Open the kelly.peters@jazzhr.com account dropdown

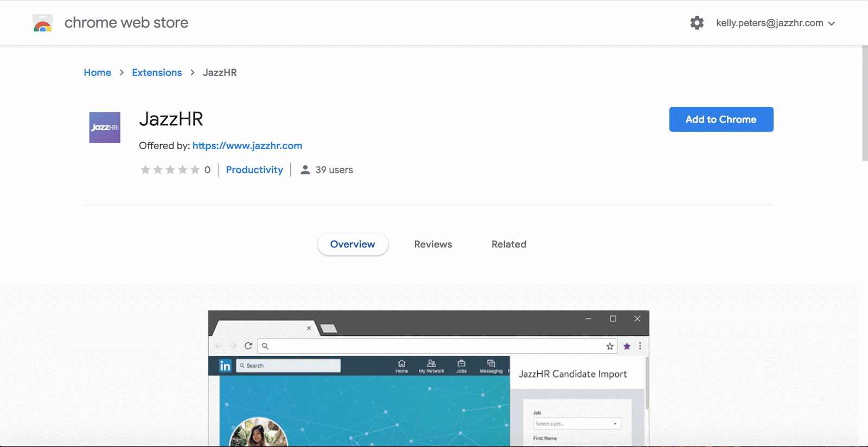776,23
